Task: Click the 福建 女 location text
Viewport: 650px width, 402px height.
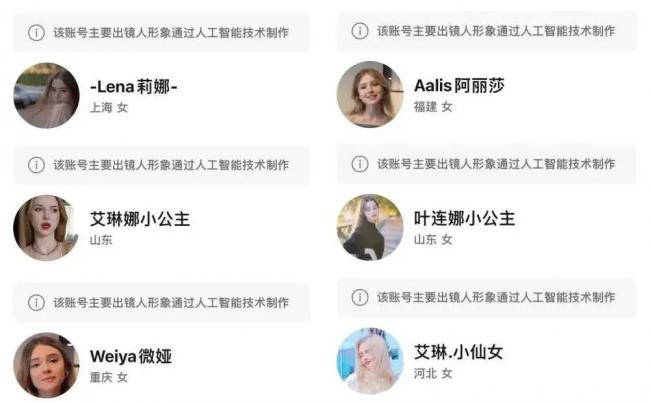Action: tap(433, 107)
